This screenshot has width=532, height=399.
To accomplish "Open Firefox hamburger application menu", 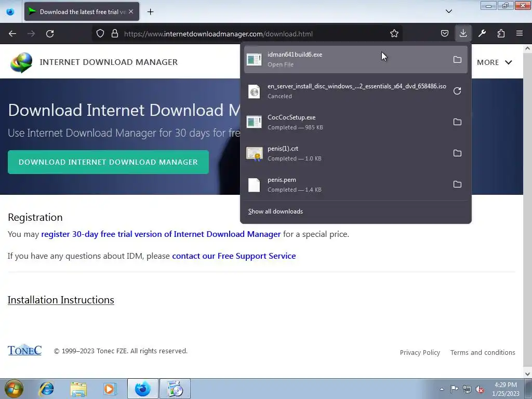I will [520, 33].
